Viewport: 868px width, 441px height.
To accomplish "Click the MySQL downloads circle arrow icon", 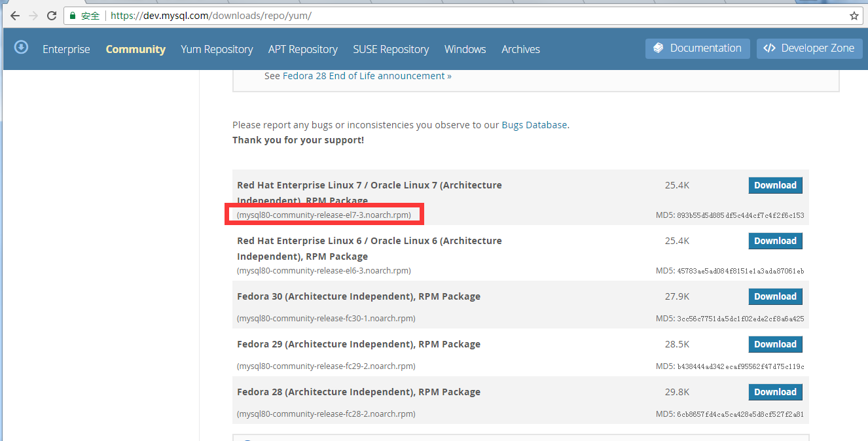I will tap(22, 47).
